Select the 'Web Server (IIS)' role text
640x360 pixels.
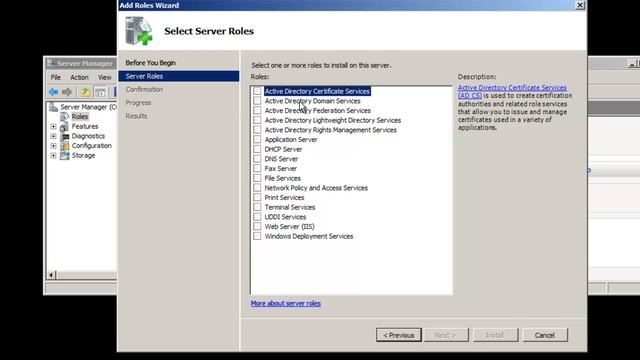[x=289, y=226]
